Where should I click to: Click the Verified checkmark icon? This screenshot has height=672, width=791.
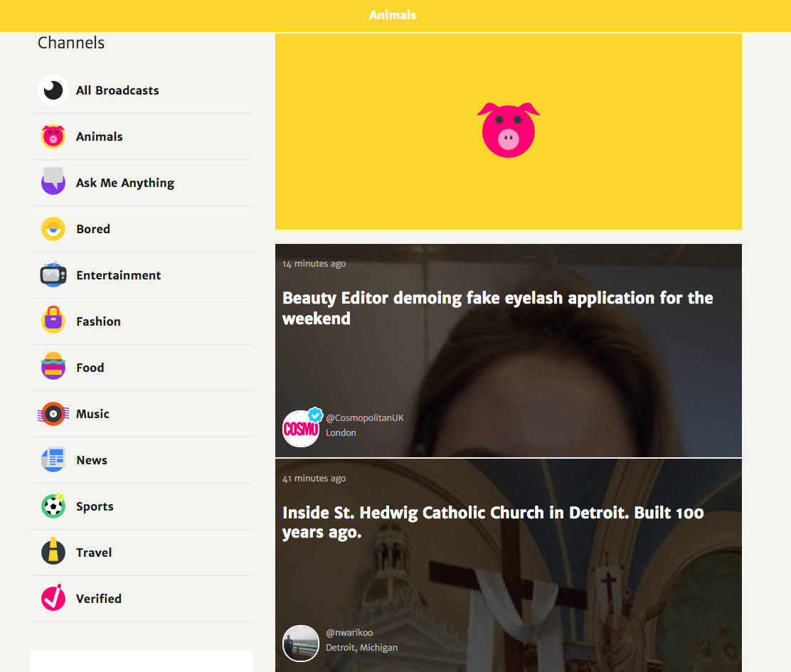tap(53, 598)
